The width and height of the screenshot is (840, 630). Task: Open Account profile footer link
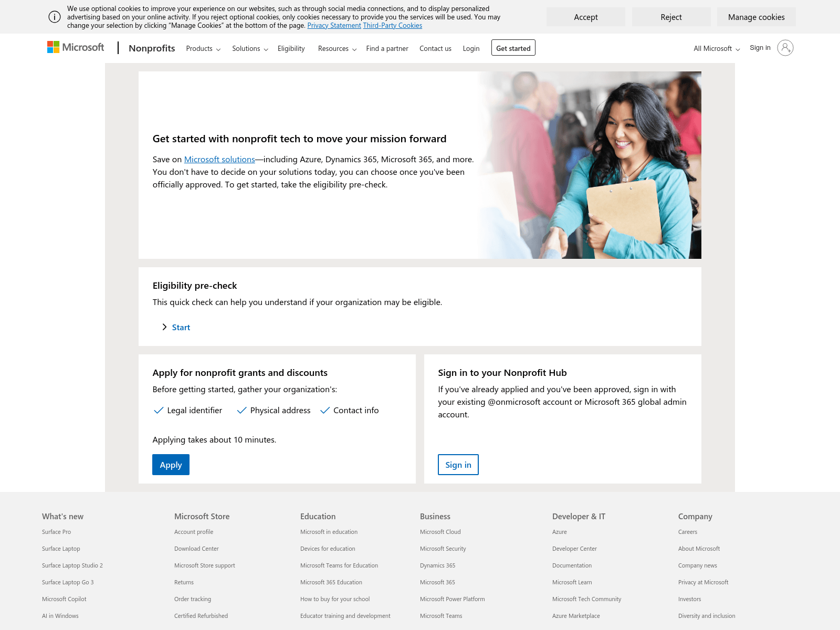[194, 532]
